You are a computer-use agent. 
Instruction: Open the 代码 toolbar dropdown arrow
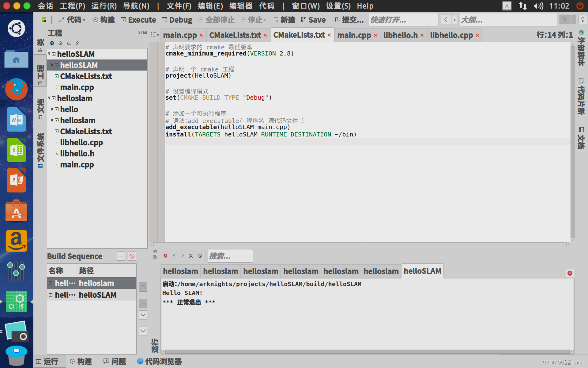84,20
